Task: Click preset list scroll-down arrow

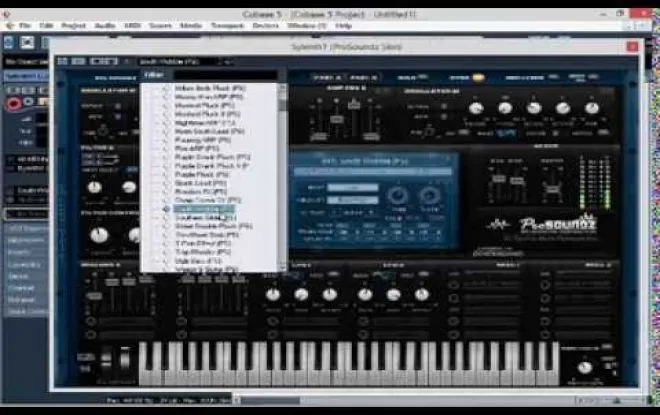Action: 282,267
